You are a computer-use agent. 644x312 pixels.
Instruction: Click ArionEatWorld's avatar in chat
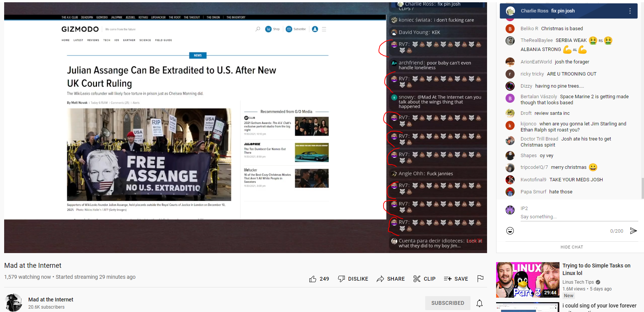tap(510, 62)
